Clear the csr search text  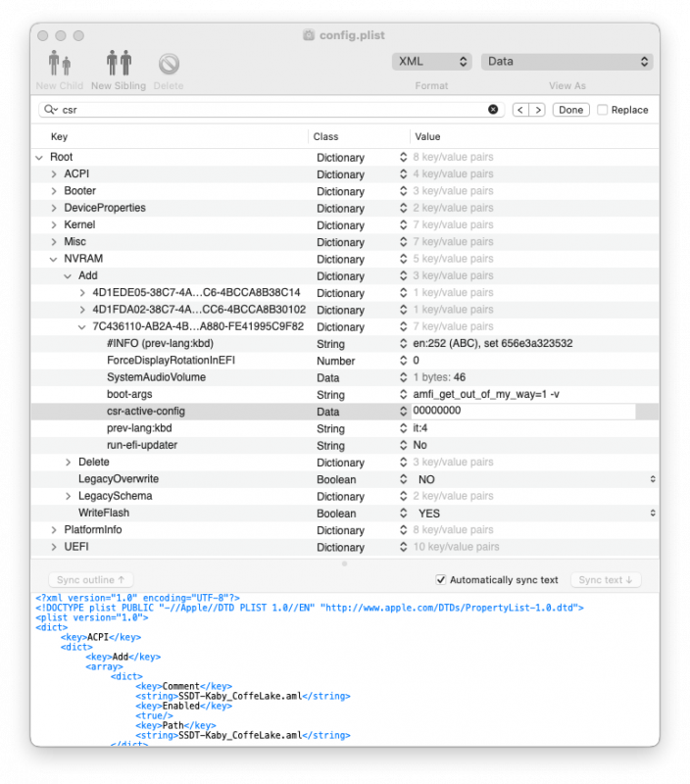(493, 110)
